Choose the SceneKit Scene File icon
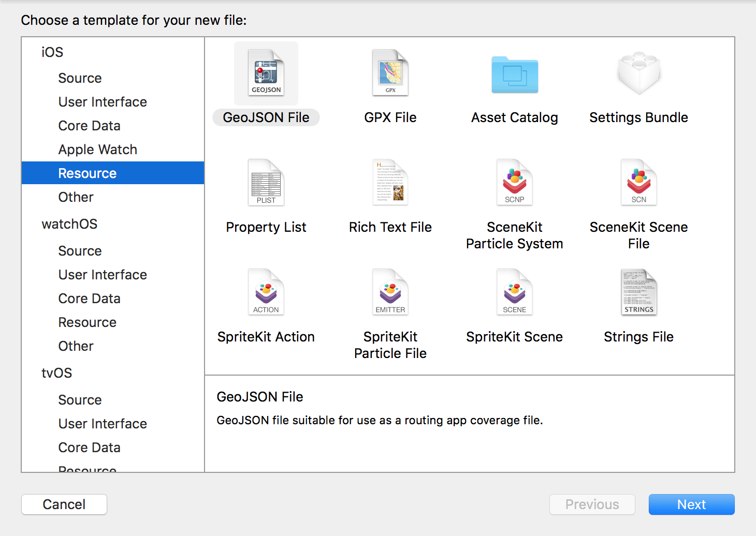 click(x=638, y=183)
